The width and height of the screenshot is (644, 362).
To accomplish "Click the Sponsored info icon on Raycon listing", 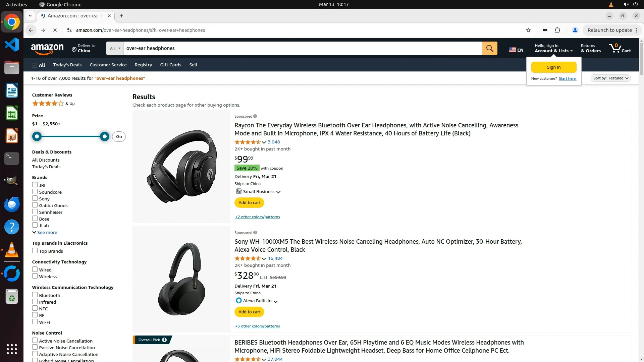I will [x=255, y=116].
